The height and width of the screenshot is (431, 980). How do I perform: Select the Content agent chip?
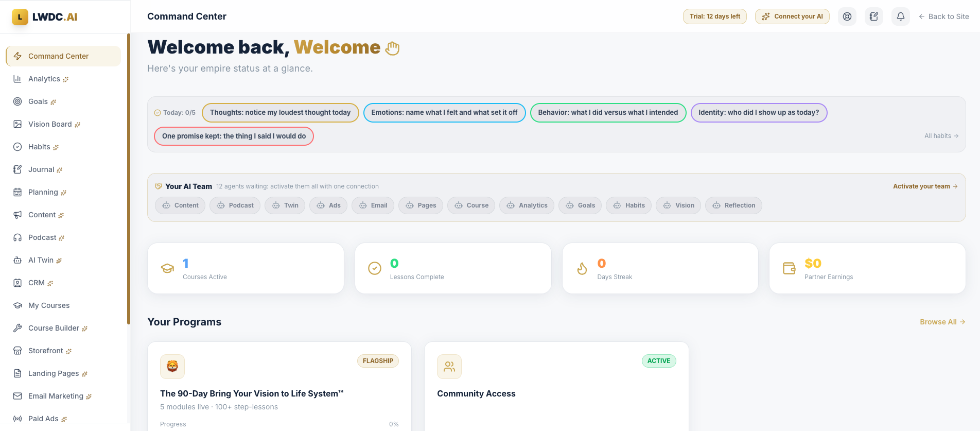click(x=180, y=205)
